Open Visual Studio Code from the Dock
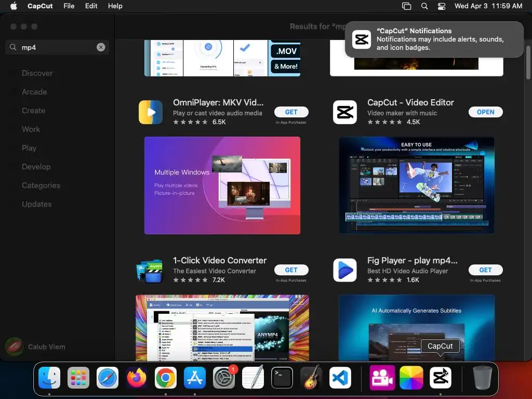Viewport: 532px width, 399px height. [340, 378]
